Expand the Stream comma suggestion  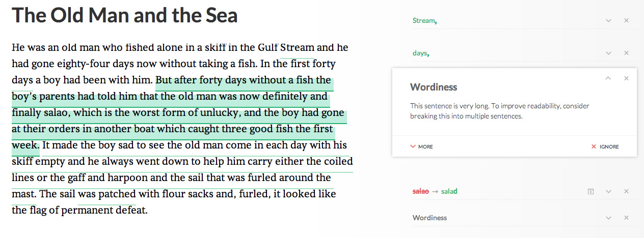click(608, 21)
